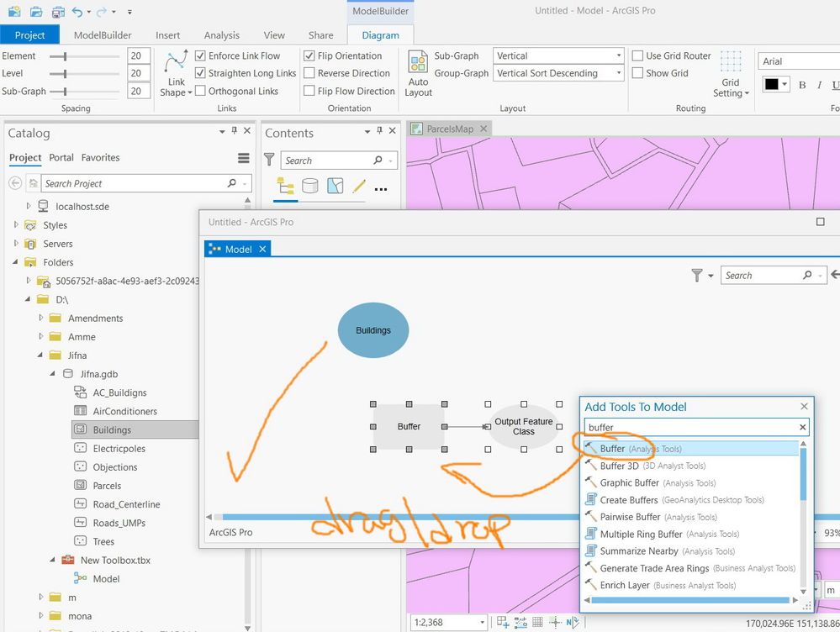
Task: Collapse the Jifna.gdb geodatabase
Action: coord(52,373)
